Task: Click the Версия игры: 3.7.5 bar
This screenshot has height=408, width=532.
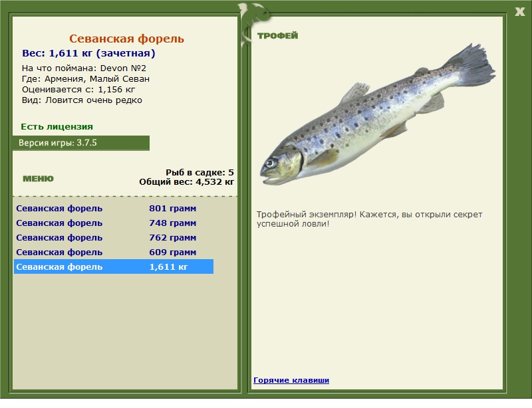Action: coord(81,143)
